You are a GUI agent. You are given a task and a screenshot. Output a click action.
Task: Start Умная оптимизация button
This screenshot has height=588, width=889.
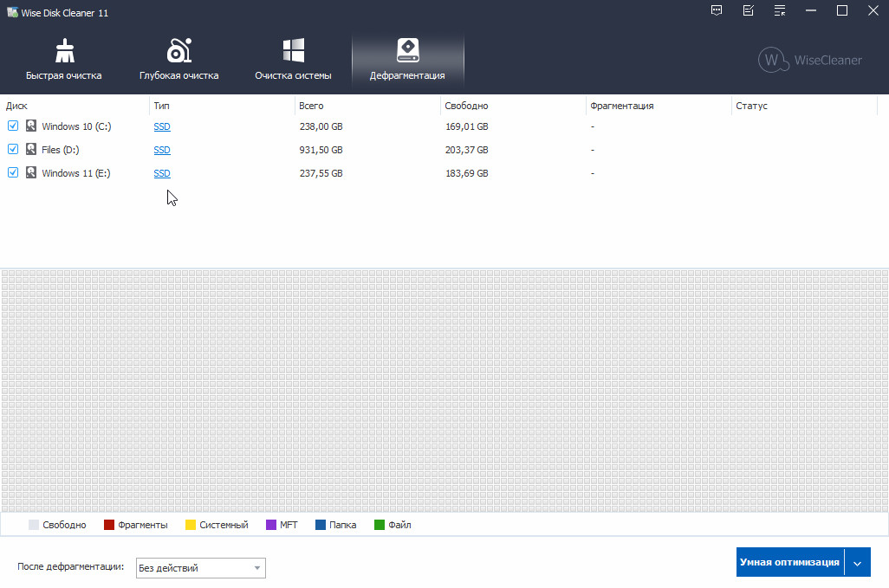[789, 562]
